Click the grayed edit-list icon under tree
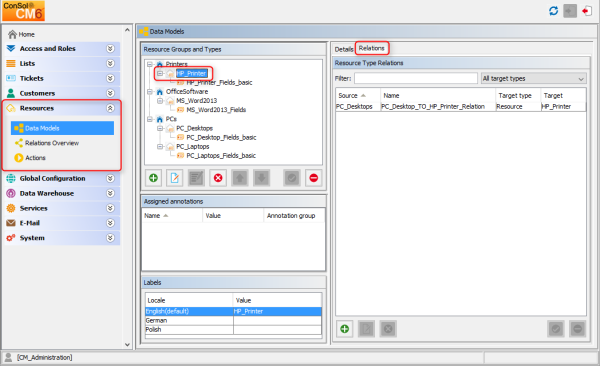600x366 pixels. click(196, 178)
